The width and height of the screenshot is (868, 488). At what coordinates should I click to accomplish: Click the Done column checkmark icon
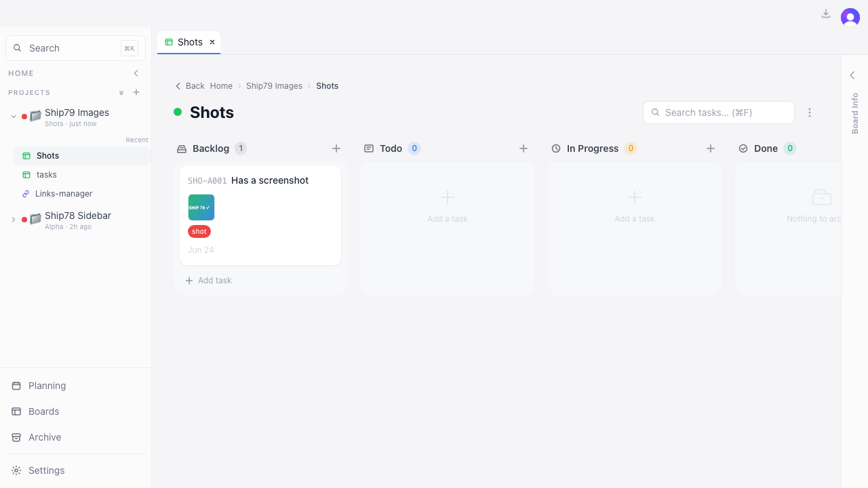tap(743, 148)
